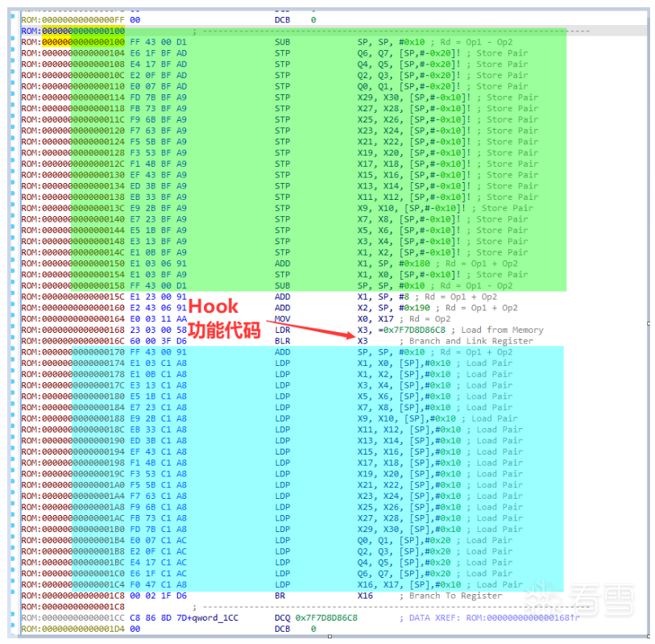Viewport: 655px width, 644px height.
Task: Click the STP X7, X8 line
Action: click(275, 219)
